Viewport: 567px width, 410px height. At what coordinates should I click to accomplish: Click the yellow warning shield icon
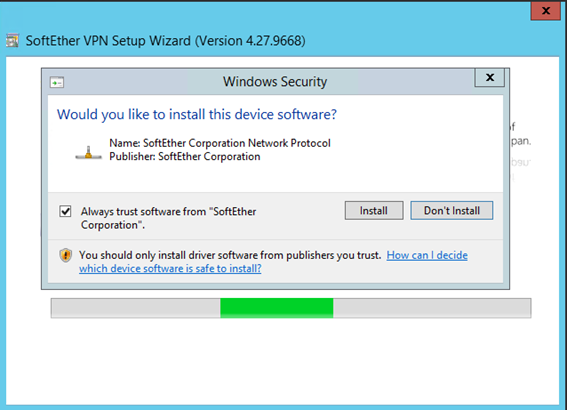[65, 255]
